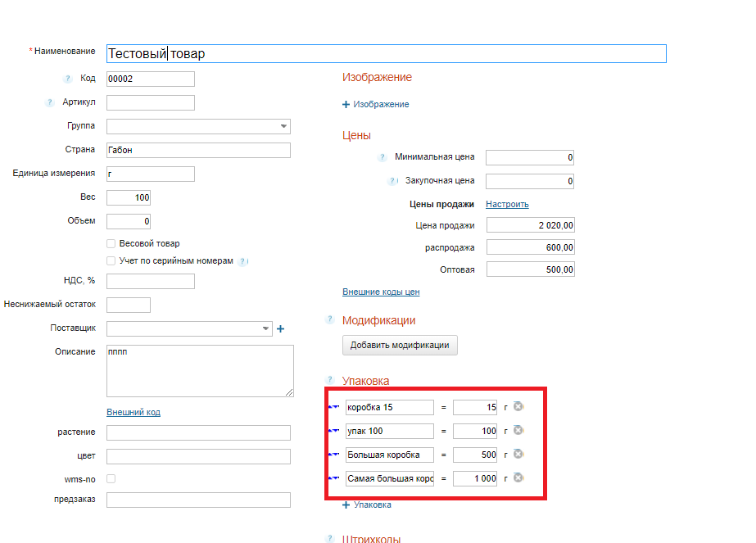Click quantity field showing 15 г

pos(475,408)
